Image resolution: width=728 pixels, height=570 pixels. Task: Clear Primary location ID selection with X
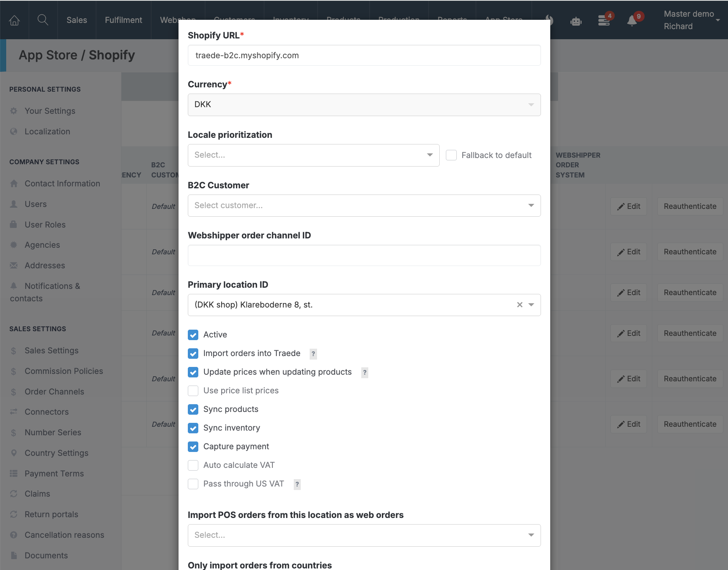point(520,305)
